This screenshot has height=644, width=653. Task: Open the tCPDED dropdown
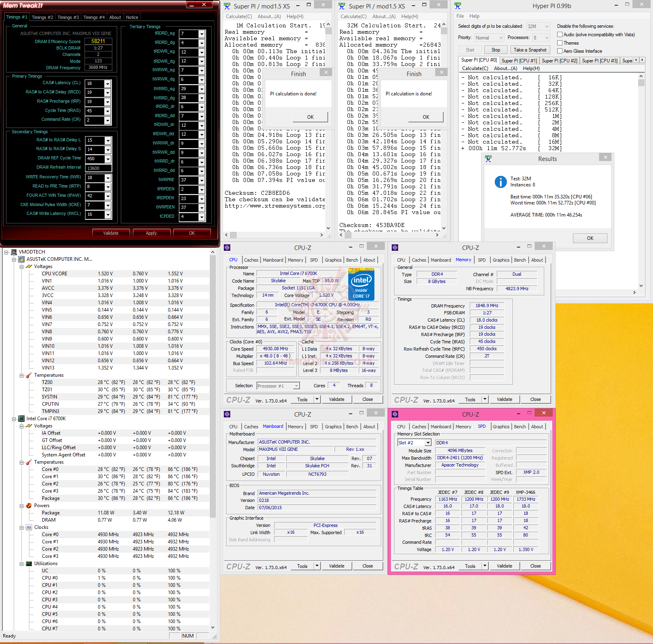point(202,217)
